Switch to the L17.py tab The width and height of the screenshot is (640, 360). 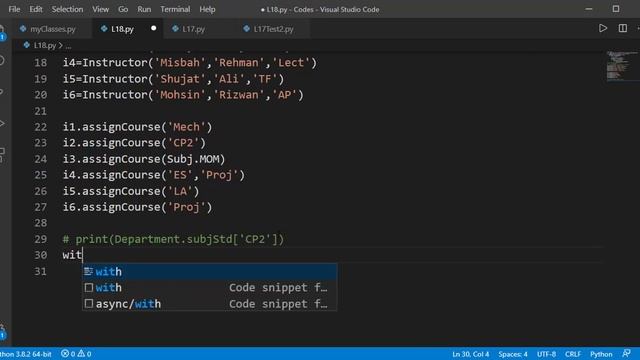(193, 29)
